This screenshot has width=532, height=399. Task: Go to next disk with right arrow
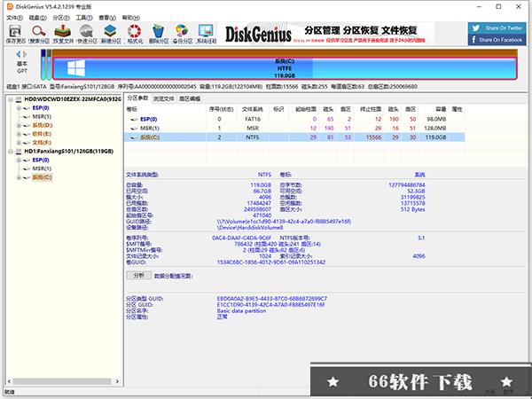(25, 54)
